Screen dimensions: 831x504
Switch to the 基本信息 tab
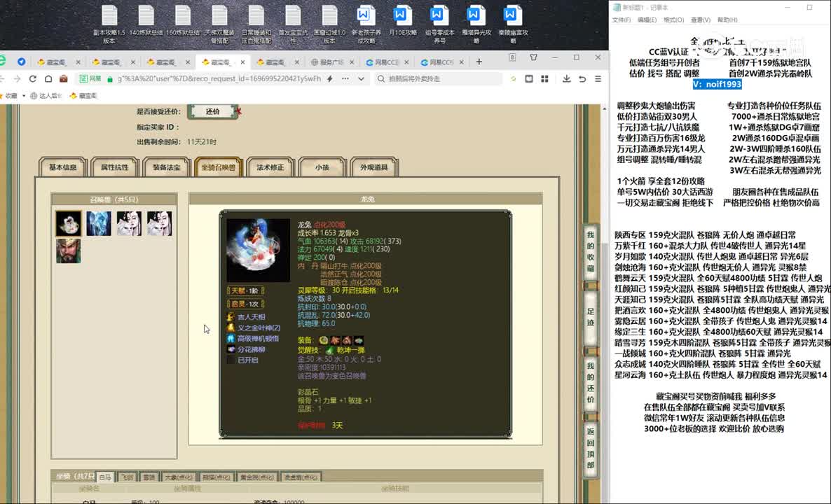coord(62,167)
